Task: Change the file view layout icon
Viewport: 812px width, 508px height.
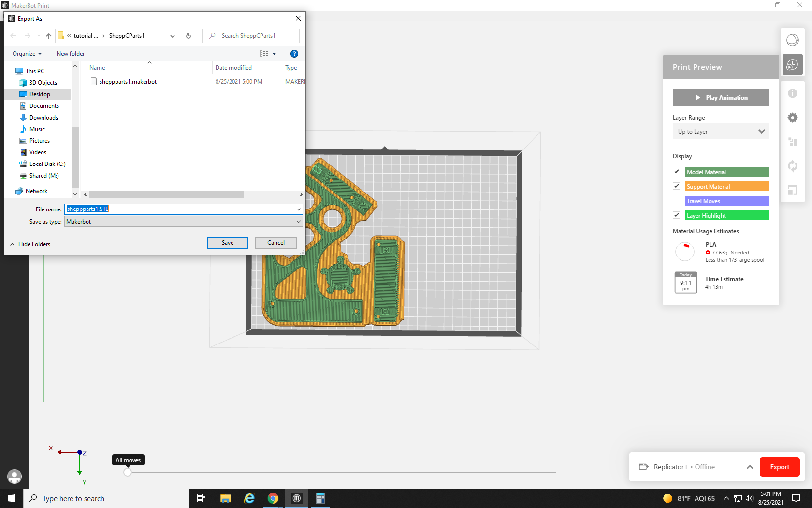Action: click(264, 54)
